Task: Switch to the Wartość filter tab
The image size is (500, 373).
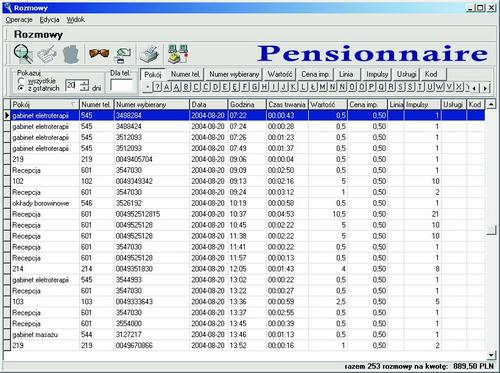Action: pyautogui.click(x=280, y=74)
